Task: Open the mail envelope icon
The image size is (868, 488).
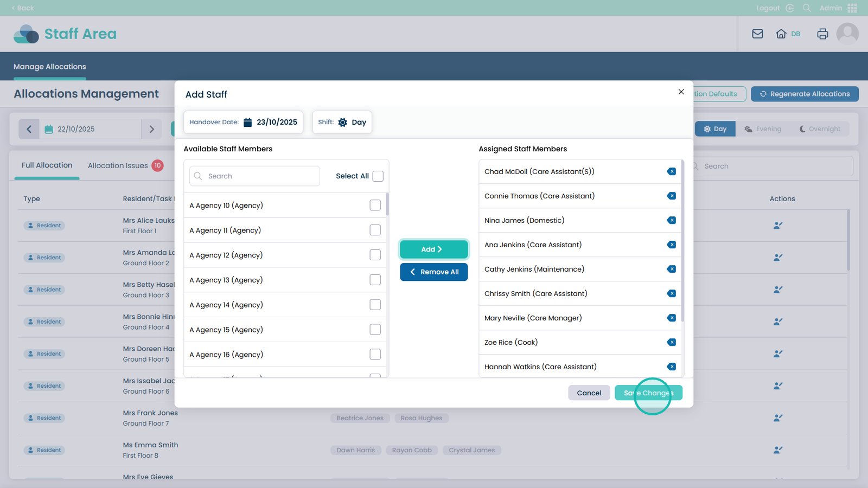Action: click(757, 34)
